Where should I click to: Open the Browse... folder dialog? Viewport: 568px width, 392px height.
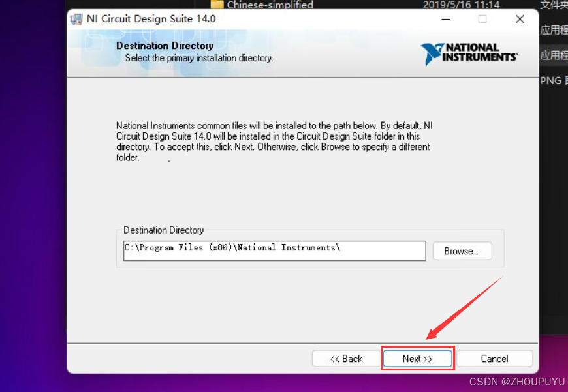tap(462, 251)
